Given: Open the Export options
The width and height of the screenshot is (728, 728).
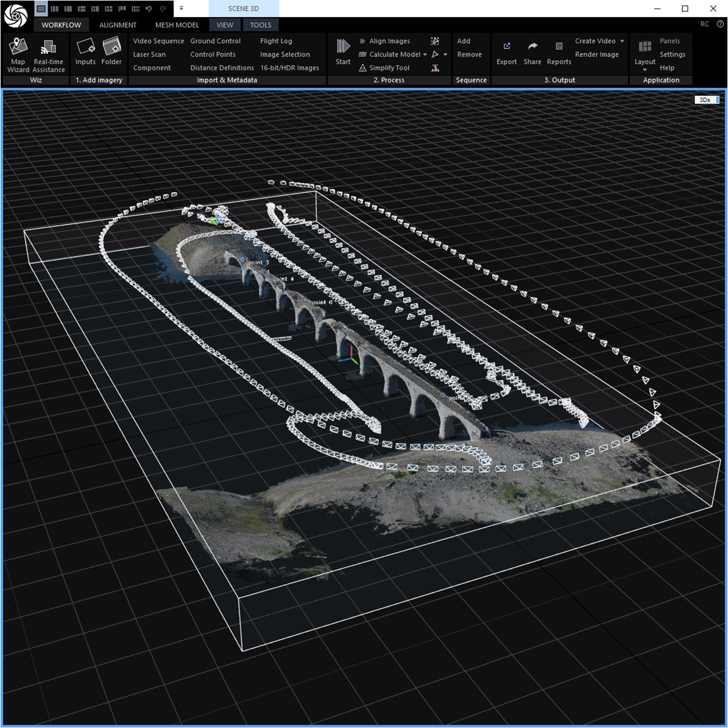Looking at the screenshot, I should pos(507,52).
